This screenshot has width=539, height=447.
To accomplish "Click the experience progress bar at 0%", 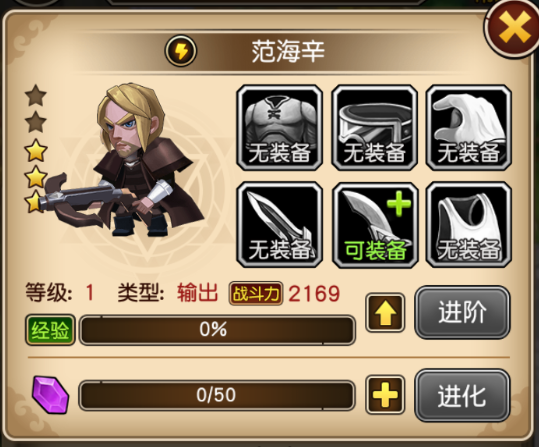I will click(x=217, y=329).
